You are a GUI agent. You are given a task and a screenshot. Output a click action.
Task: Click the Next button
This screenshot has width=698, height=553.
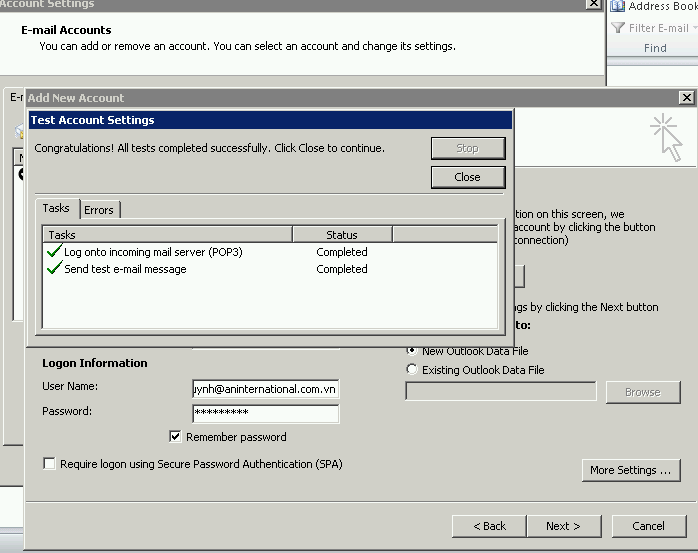pos(564,526)
